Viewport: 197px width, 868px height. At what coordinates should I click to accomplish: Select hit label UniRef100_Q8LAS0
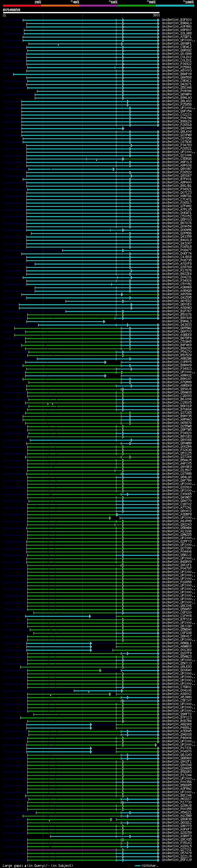(x=177, y=101)
